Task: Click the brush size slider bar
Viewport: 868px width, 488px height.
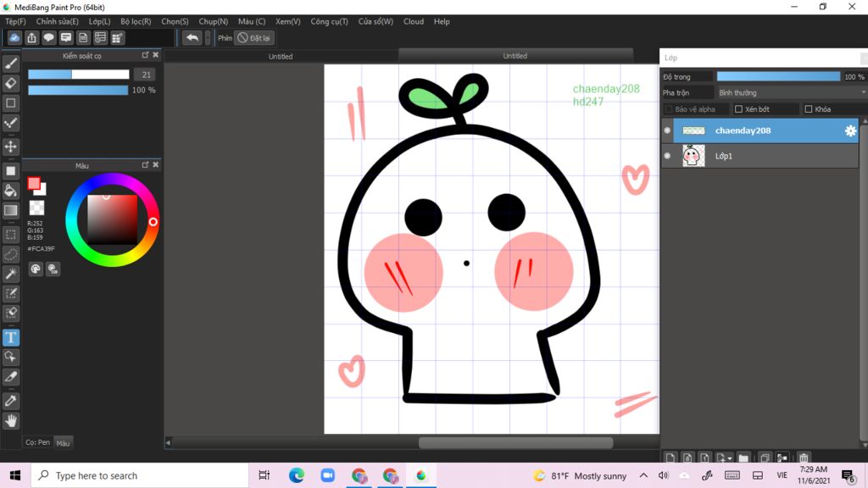Action: tap(79, 75)
